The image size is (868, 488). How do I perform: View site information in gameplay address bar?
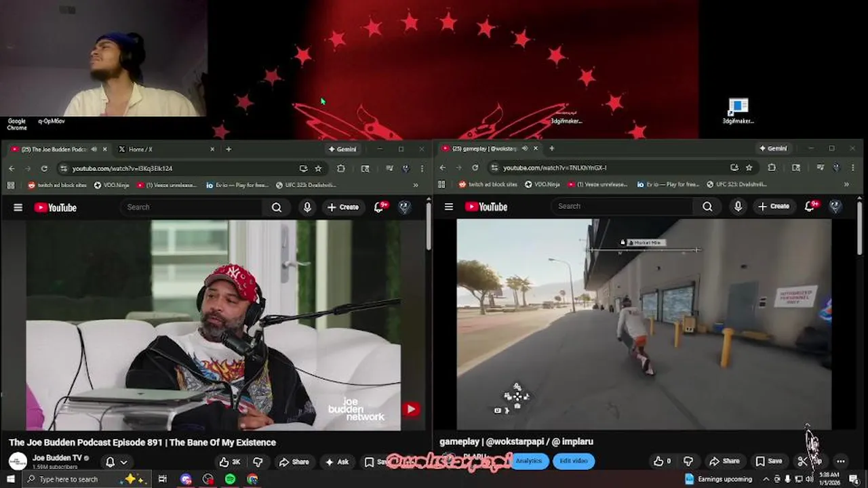(x=494, y=167)
